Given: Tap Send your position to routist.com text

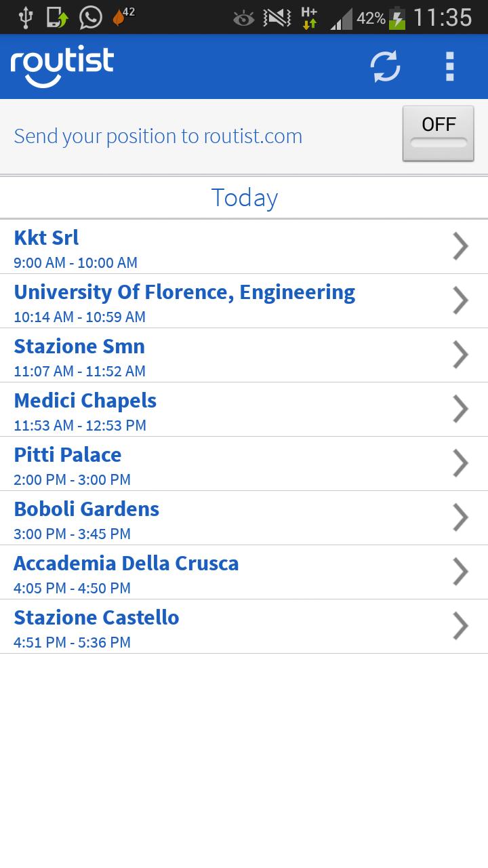Looking at the screenshot, I should (158, 136).
